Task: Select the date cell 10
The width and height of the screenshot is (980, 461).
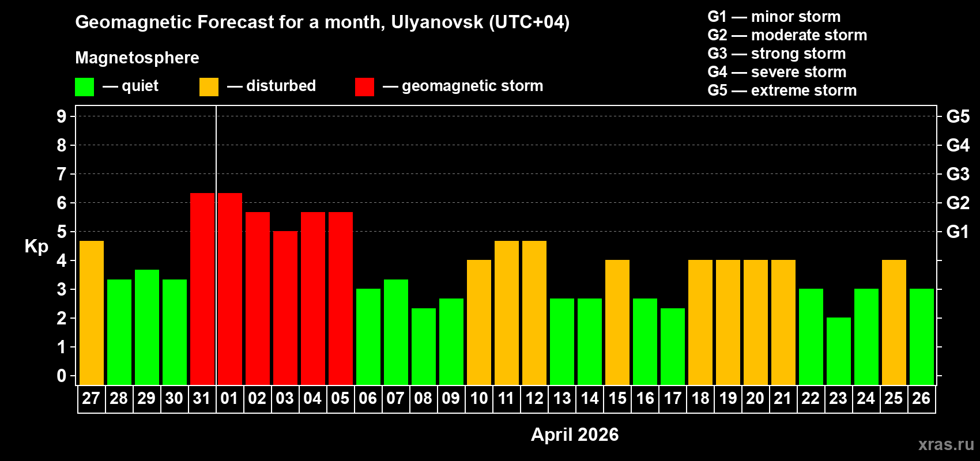Action: tap(478, 399)
